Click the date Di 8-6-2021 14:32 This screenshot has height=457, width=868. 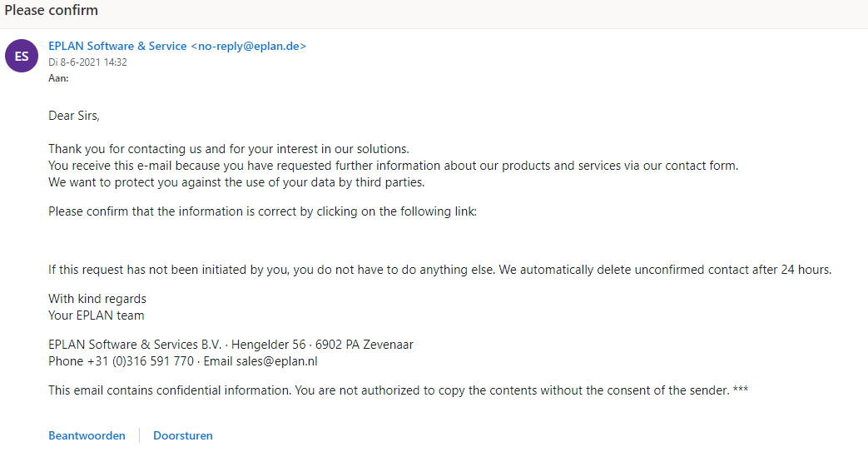[x=87, y=62]
